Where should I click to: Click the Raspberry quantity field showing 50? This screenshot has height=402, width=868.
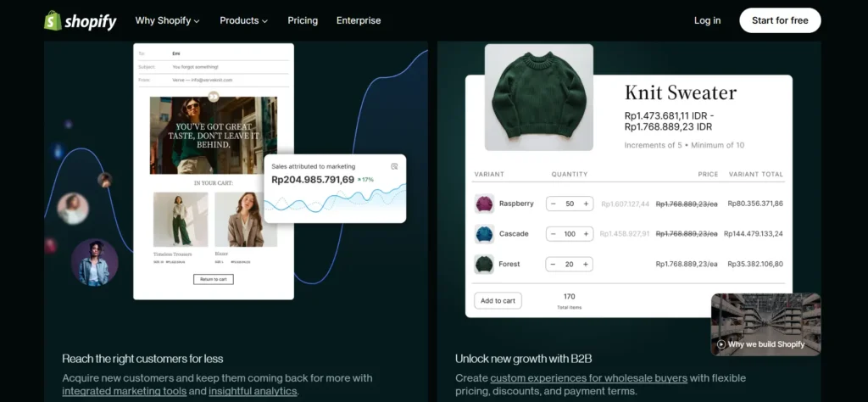click(x=570, y=204)
